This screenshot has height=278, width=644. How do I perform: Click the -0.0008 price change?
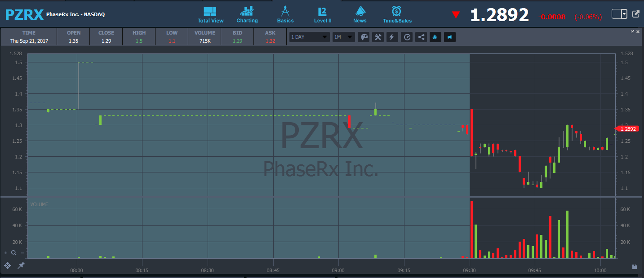[553, 17]
